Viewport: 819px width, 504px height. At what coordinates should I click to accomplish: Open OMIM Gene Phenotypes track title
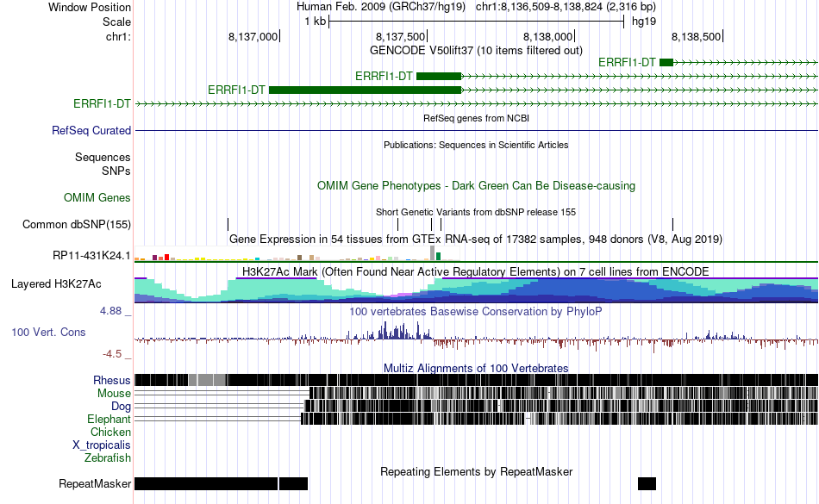pos(476,186)
